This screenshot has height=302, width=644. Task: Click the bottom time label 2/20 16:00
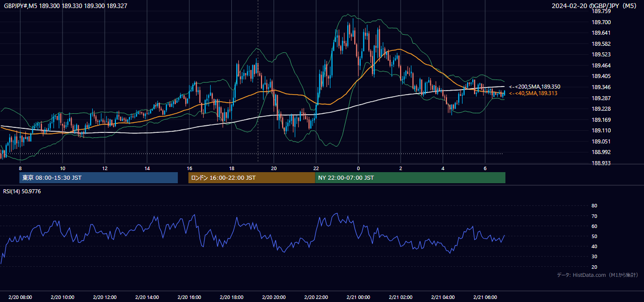(x=189, y=297)
